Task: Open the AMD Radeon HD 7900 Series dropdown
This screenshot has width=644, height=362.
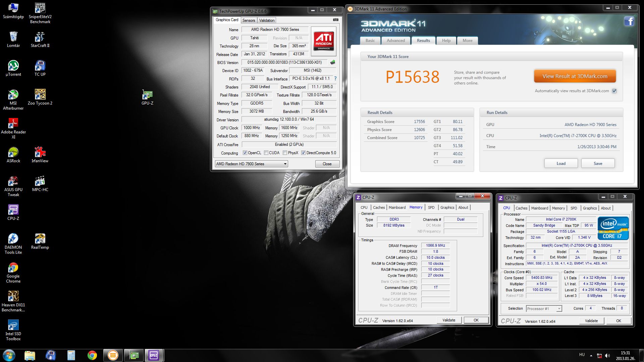Action: click(285, 164)
